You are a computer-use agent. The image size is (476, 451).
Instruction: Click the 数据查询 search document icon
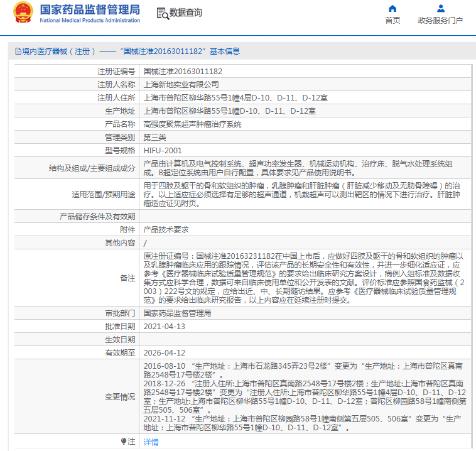[162, 13]
